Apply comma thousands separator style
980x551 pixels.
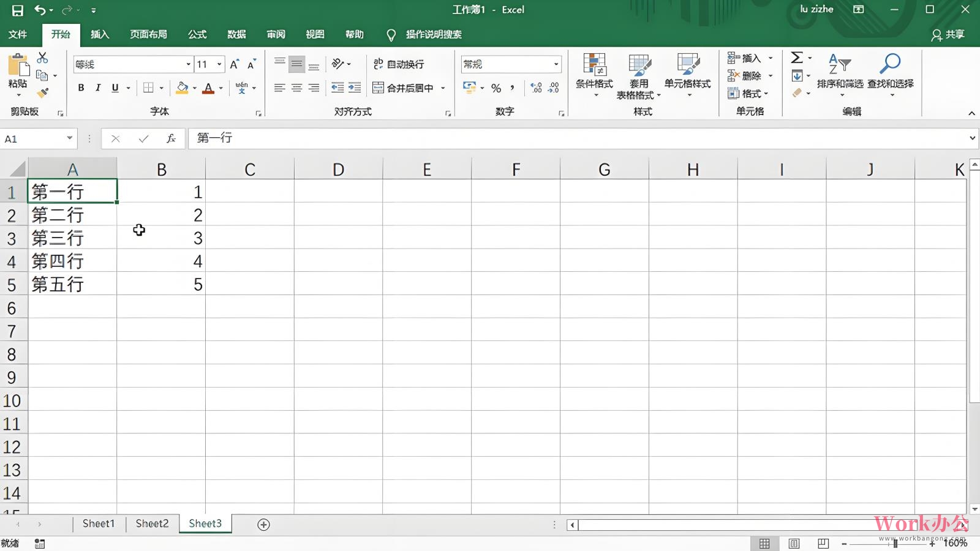click(513, 88)
